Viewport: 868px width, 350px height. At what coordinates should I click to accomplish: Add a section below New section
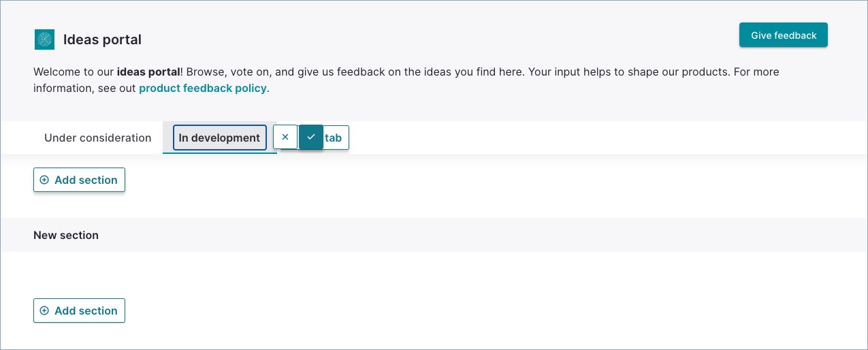(79, 311)
